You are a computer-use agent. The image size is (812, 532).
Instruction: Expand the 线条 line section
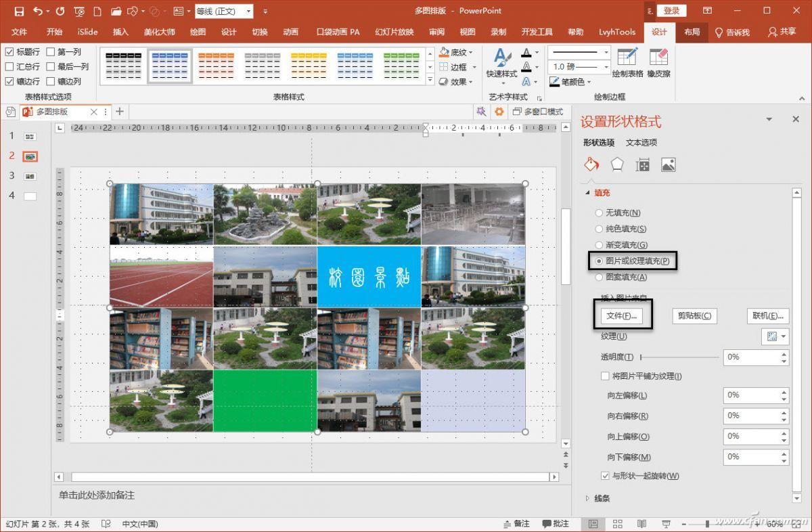(x=587, y=498)
